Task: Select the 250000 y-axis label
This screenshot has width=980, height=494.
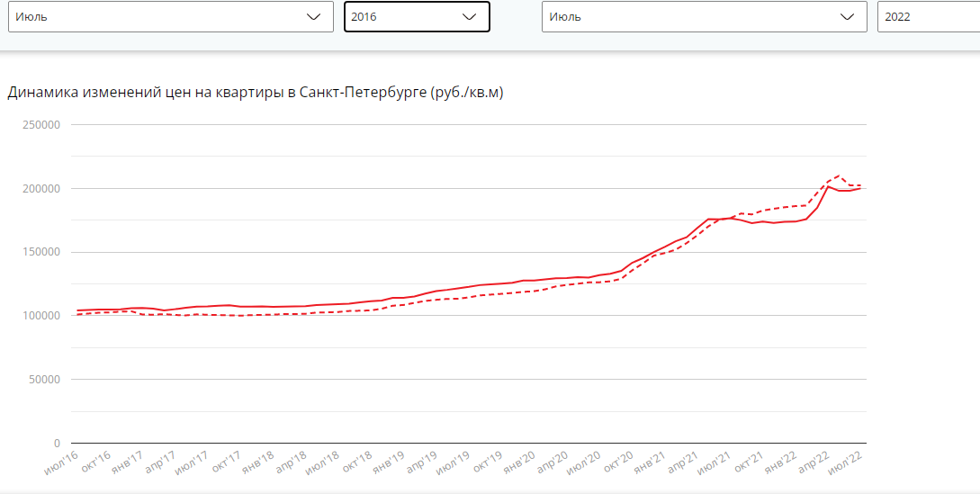Action: pos(40,124)
